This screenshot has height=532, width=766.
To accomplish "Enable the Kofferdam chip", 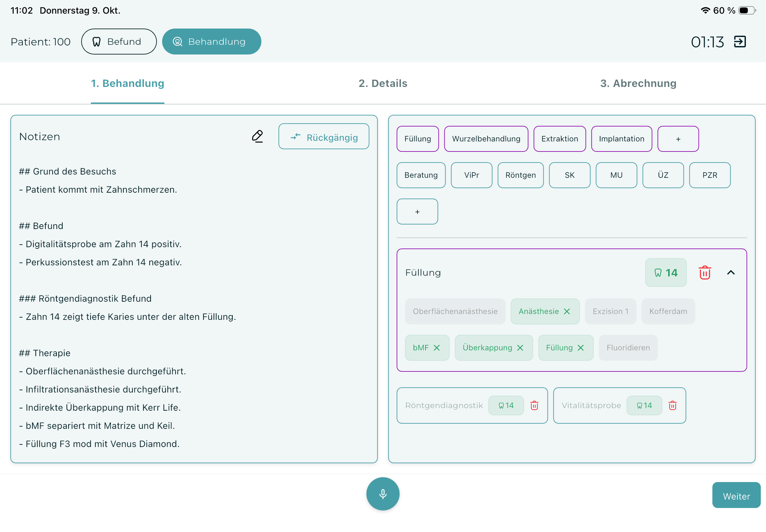I will point(668,311).
